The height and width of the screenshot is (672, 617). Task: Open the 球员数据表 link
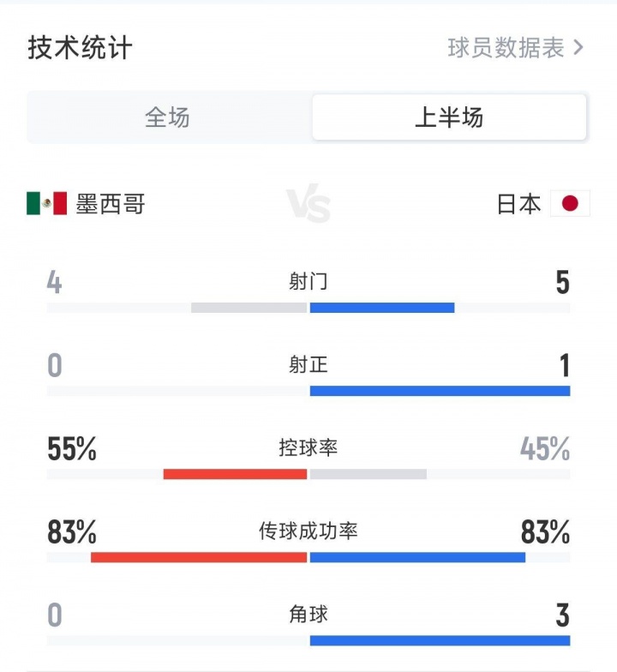pos(506,47)
